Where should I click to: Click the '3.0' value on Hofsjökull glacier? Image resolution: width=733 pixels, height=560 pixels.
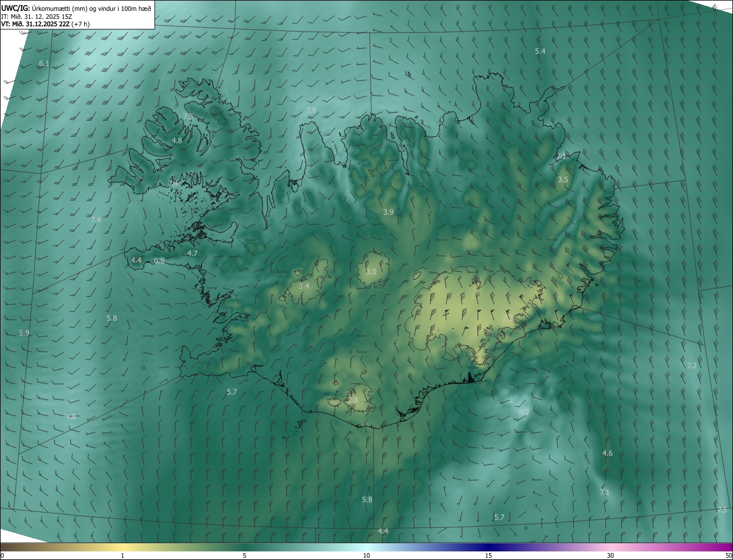click(371, 272)
